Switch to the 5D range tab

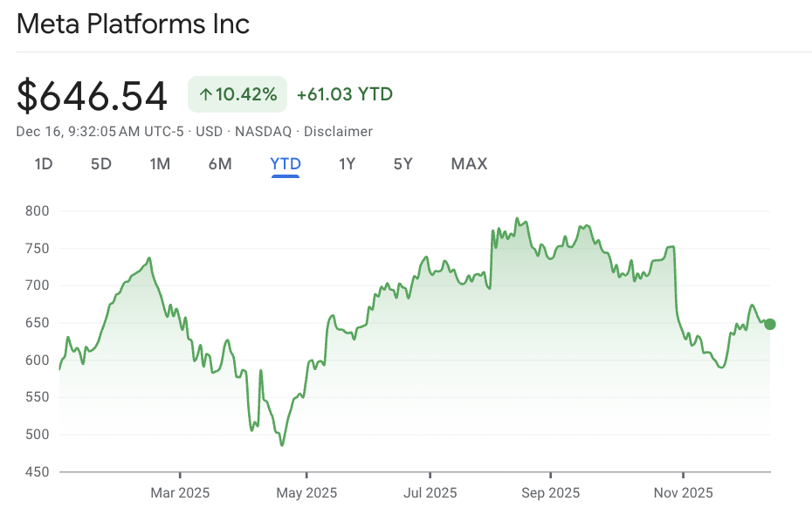[101, 163]
